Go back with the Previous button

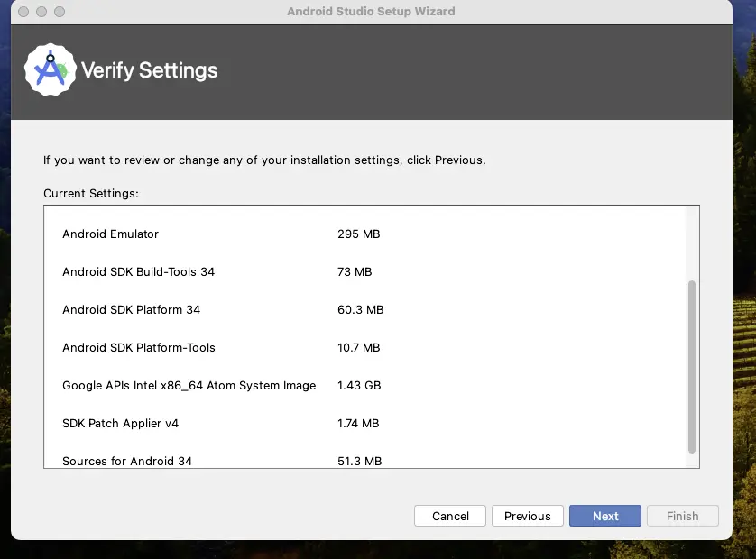point(528,516)
